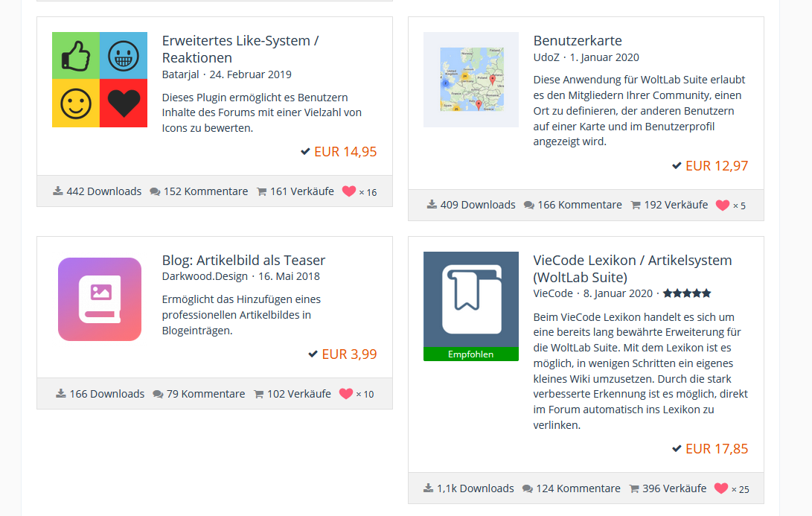The image size is (812, 516).
Task: Click the comments icon beside 166 Kommentare
Action: (x=528, y=205)
